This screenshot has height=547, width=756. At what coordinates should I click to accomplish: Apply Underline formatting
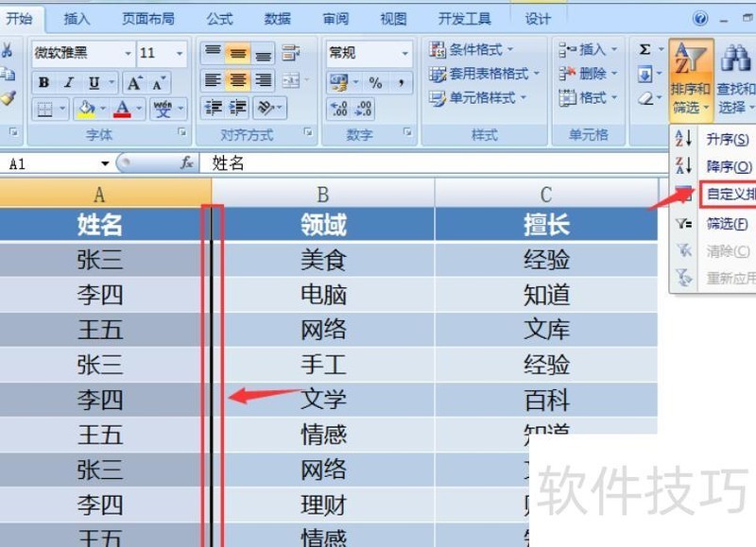[94, 82]
